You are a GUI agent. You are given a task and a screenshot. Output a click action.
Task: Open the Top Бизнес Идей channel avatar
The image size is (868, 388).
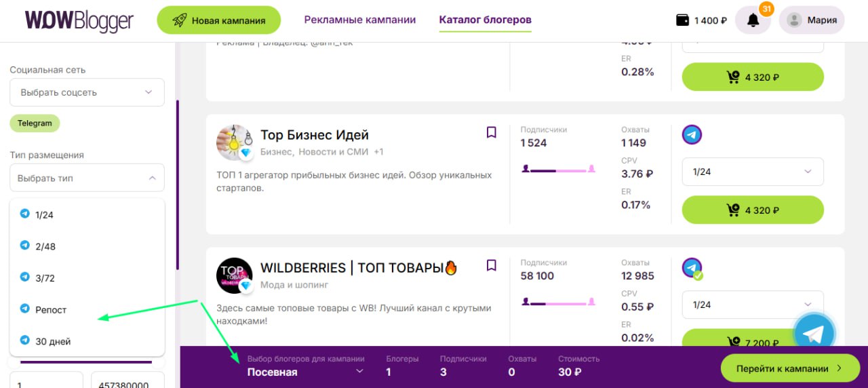(234, 142)
